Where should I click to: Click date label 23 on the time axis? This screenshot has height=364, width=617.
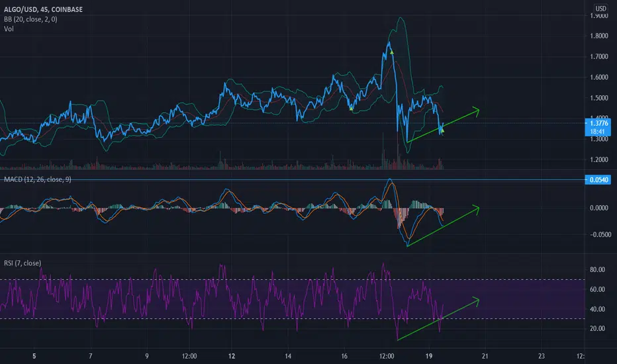(x=542, y=356)
